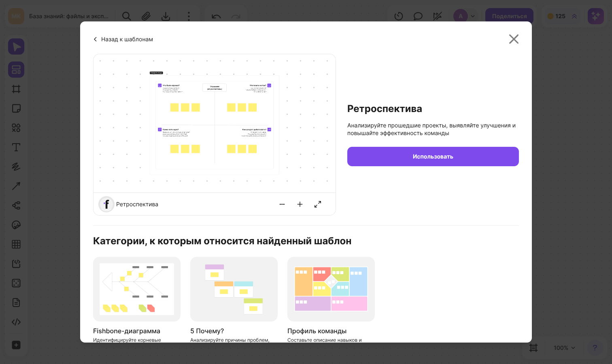Select the pen drawing tool

pyautogui.click(x=16, y=167)
